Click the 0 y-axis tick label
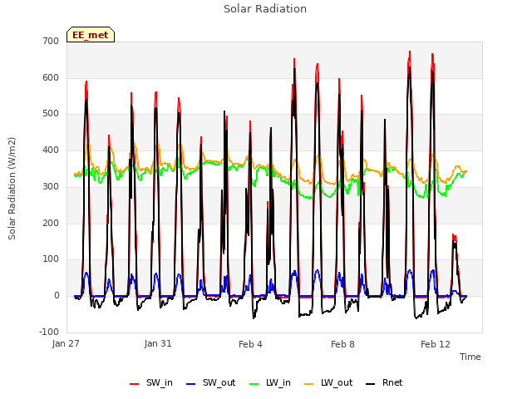532x399 pixels. pos(57,296)
